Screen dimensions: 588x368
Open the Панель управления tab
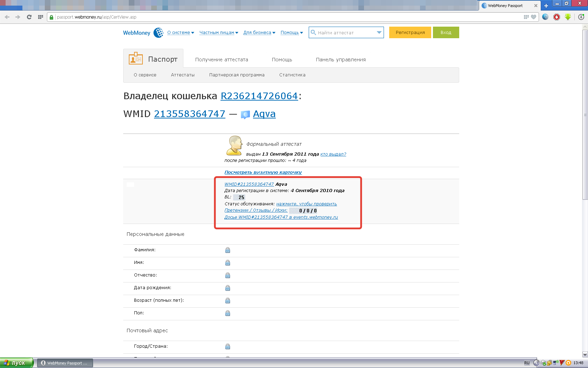click(341, 60)
